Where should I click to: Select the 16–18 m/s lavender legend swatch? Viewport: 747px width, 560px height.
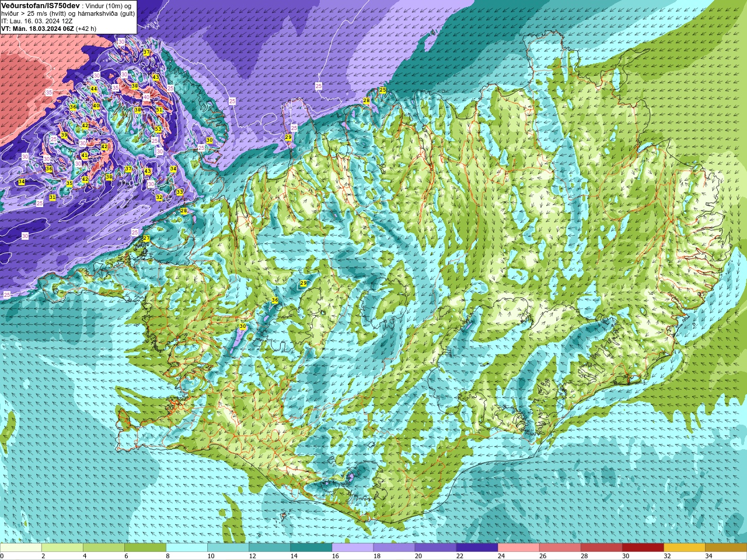point(352,548)
